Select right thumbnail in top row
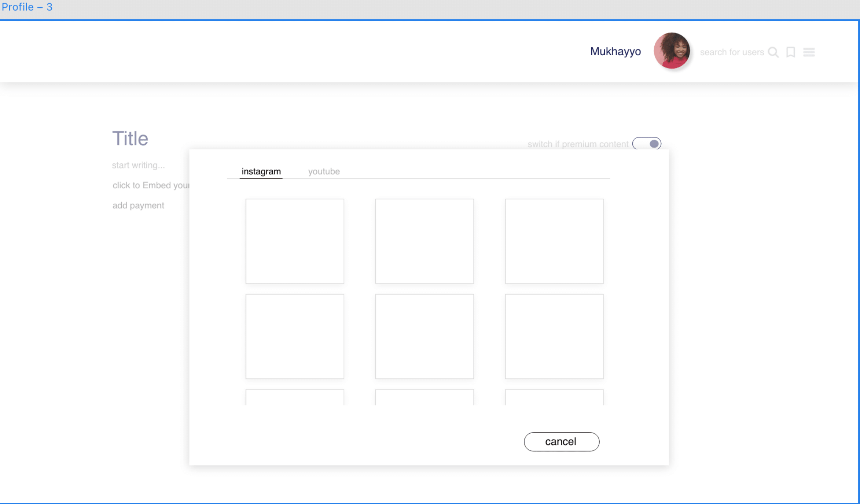The image size is (860, 504). coord(554,241)
